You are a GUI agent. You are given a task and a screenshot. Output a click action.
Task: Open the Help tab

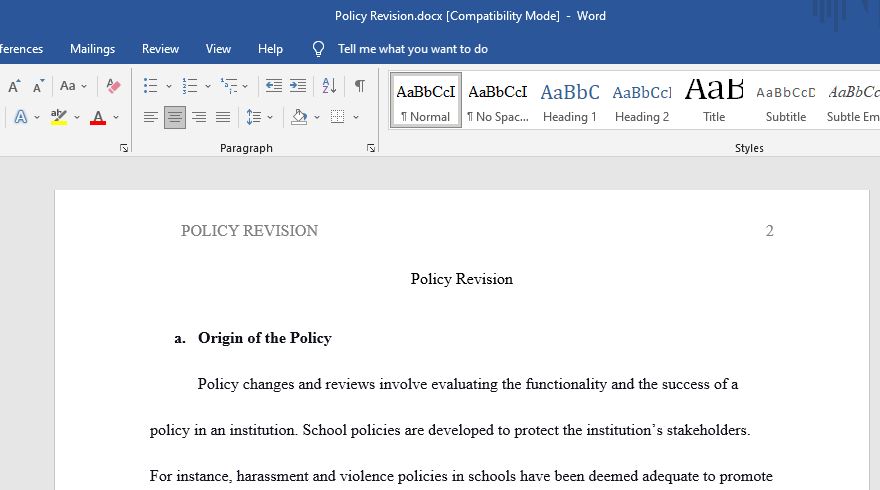[x=271, y=49]
